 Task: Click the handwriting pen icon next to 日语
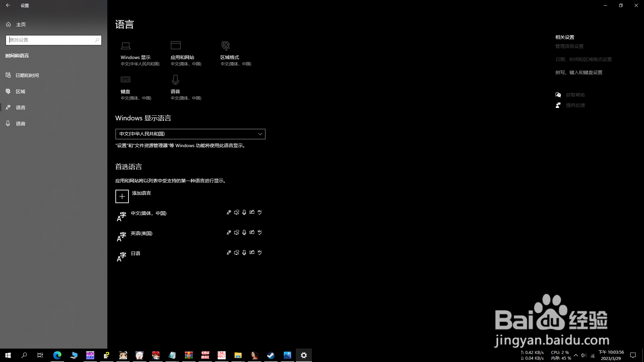pyautogui.click(x=252, y=252)
